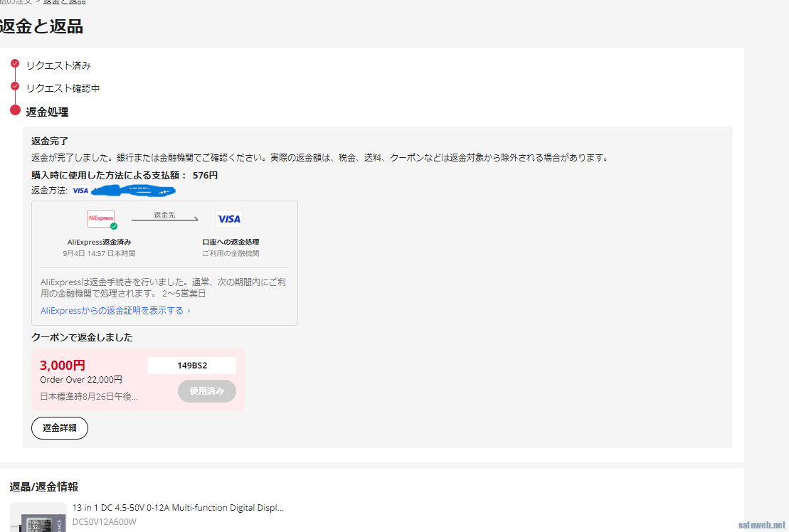789x532 pixels.
Task: Click the 3,000円 coupon amount
Action: (x=63, y=366)
